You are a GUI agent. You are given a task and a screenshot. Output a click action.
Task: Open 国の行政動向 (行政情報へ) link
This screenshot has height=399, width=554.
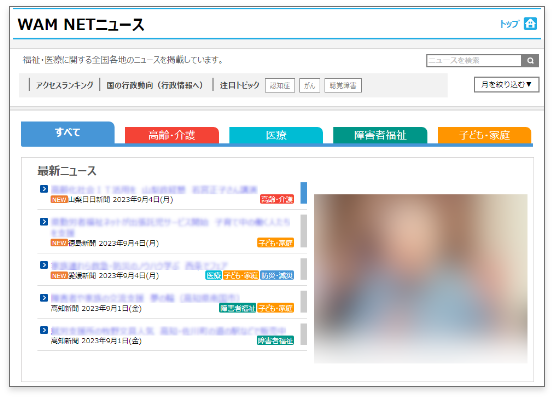[155, 85]
